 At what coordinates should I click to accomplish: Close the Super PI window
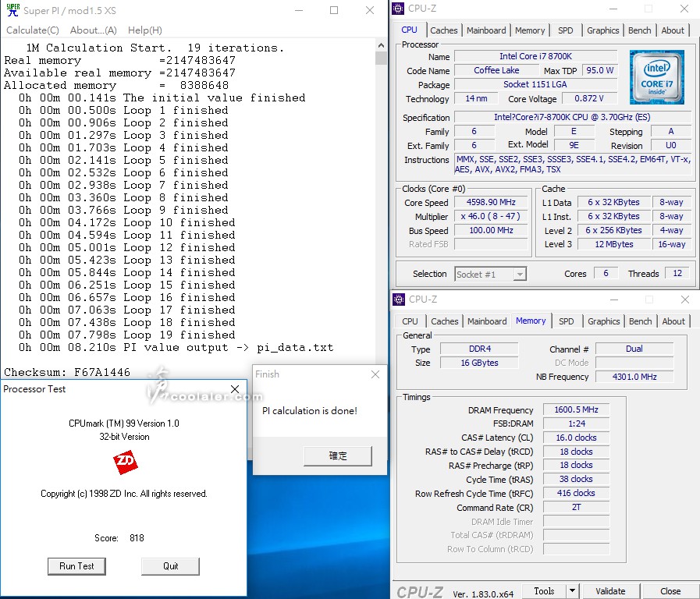click(370, 10)
